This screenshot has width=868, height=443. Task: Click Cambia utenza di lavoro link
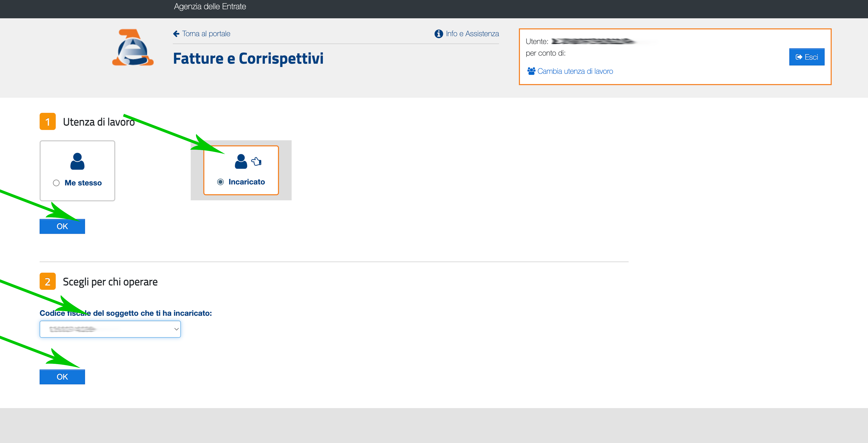coord(575,71)
